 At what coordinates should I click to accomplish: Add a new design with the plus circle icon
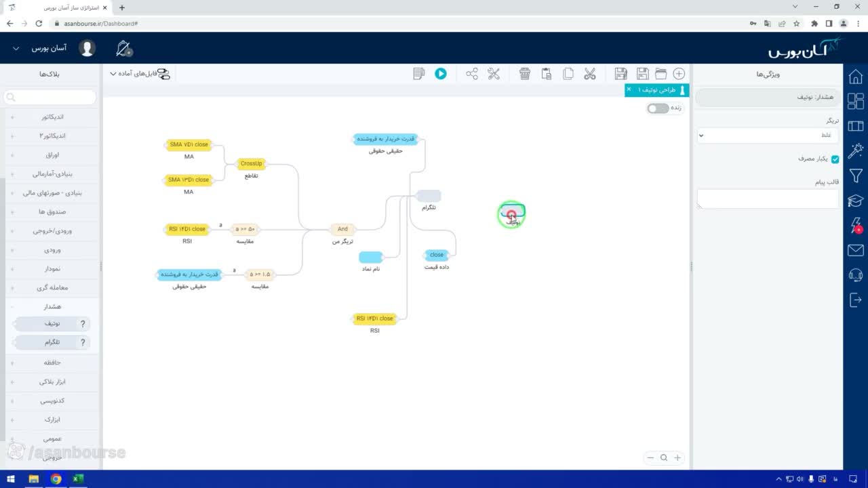[678, 74]
